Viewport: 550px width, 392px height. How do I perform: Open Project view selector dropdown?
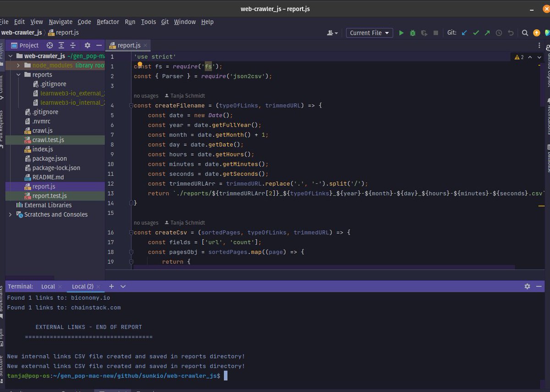(x=26, y=45)
